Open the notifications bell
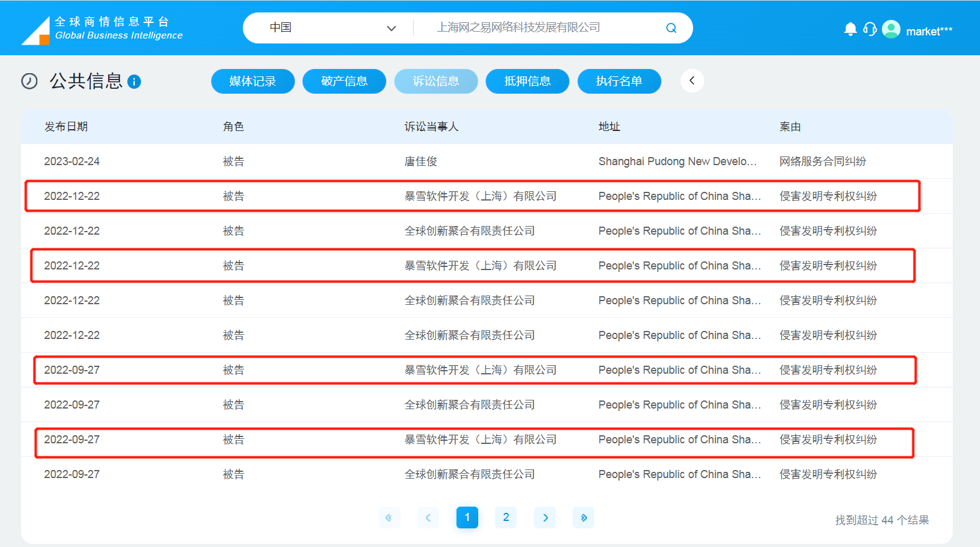 (x=850, y=29)
